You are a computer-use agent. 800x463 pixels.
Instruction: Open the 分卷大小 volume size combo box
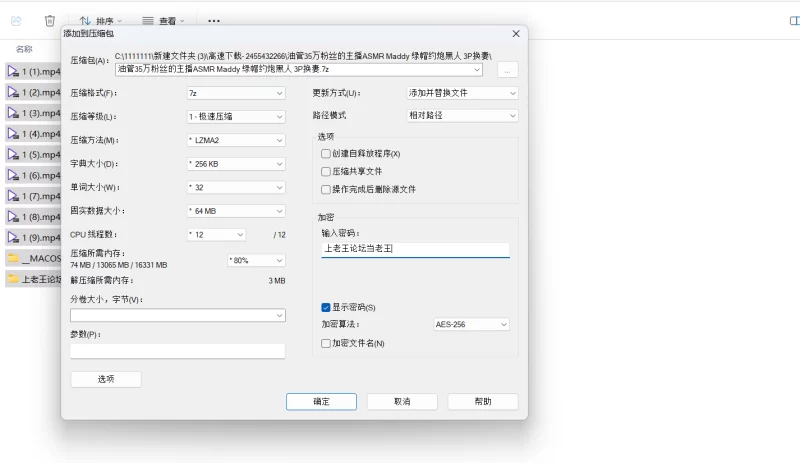178,315
